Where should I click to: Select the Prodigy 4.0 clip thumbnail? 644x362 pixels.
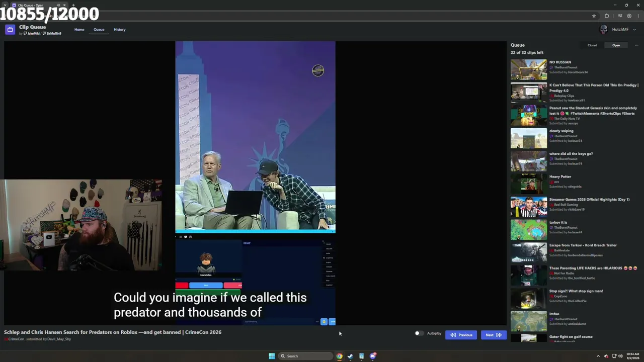pyautogui.click(x=529, y=93)
